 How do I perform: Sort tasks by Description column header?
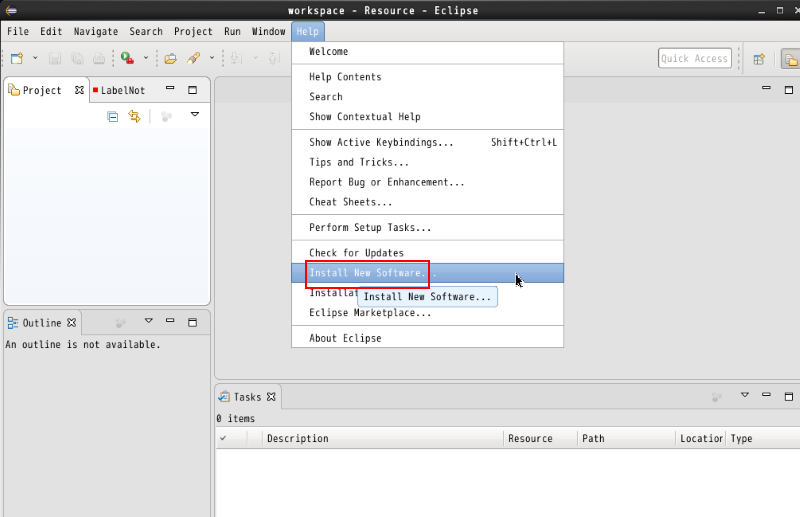coord(383,438)
